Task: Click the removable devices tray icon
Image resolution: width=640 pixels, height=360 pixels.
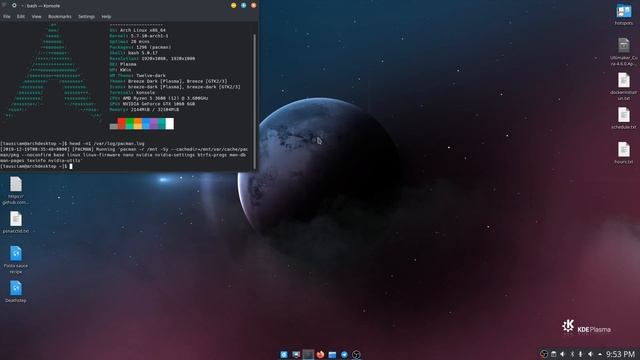Action: (580, 354)
